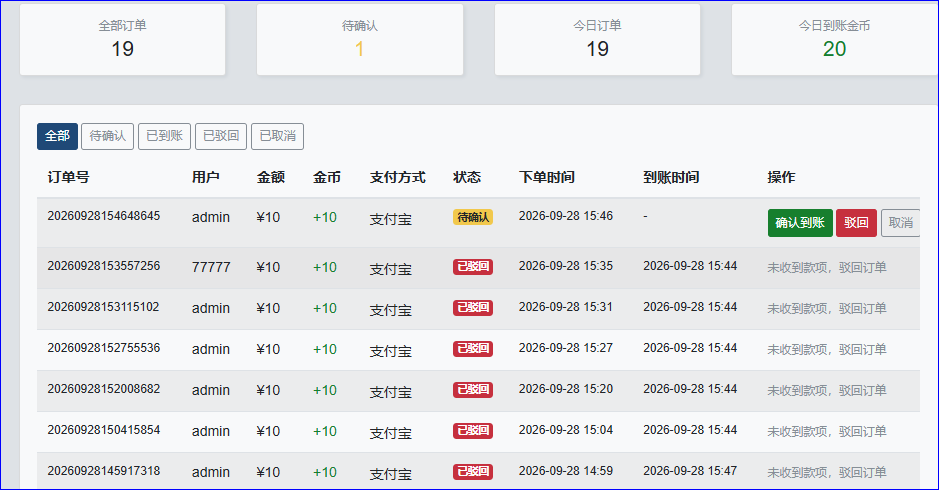Viewport: 939px width, 490px height.
Task: Select order number 2026092814591731​8
Action: [104, 471]
